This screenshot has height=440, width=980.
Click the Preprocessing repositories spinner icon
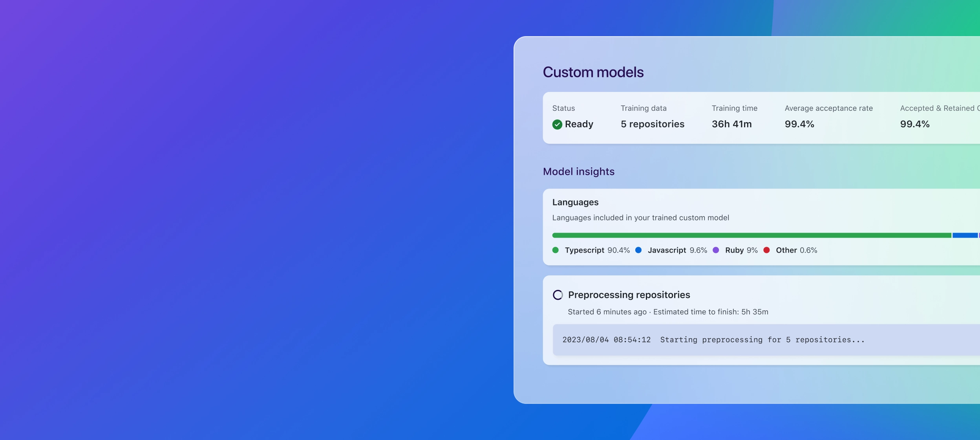click(558, 295)
